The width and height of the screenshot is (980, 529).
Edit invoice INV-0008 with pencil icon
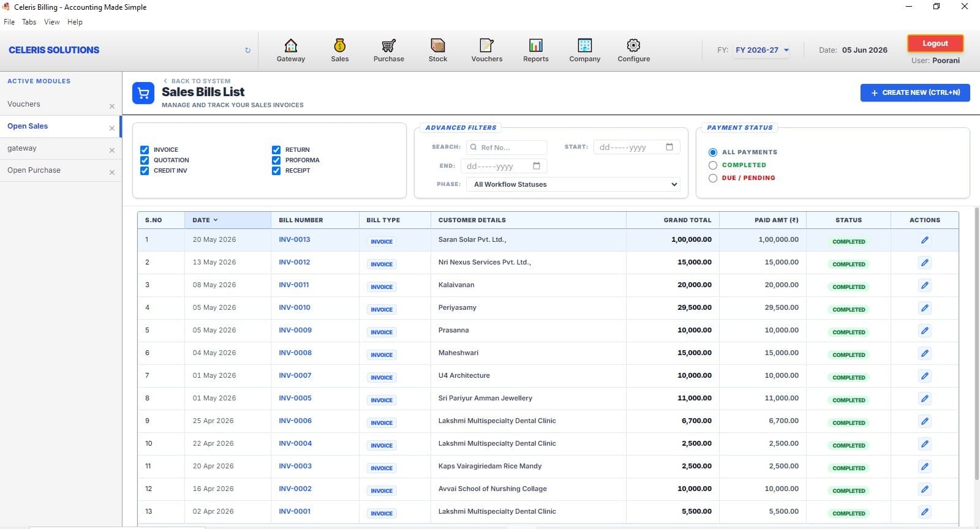[x=925, y=353]
